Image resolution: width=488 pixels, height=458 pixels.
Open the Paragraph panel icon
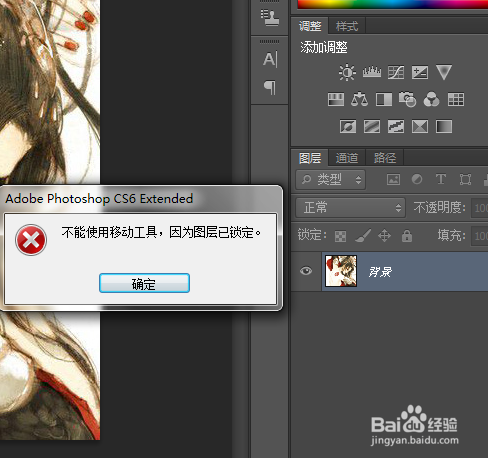point(270,87)
